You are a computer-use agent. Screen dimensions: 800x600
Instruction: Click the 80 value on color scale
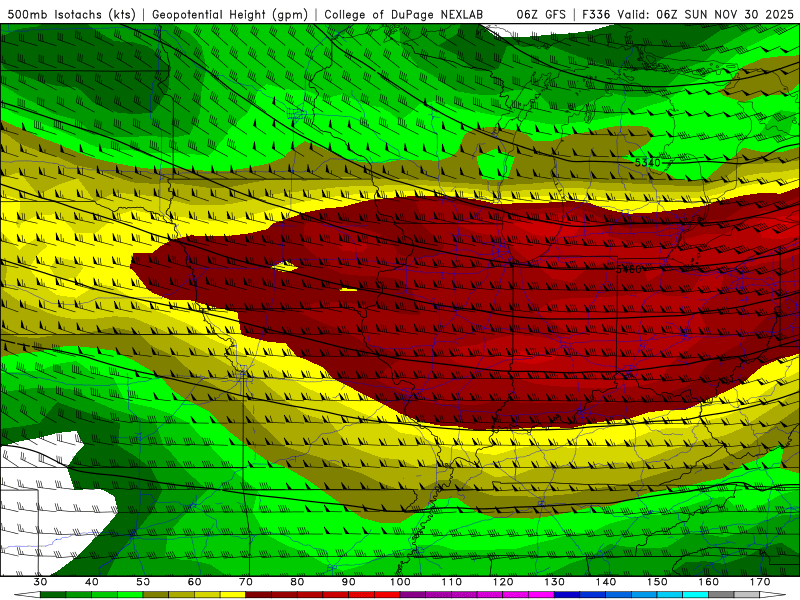click(297, 582)
